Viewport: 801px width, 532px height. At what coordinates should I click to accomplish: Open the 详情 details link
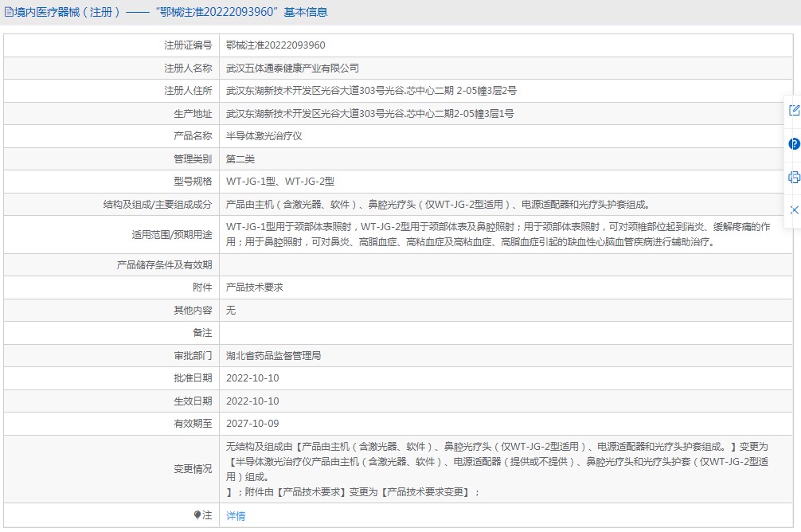[236, 515]
